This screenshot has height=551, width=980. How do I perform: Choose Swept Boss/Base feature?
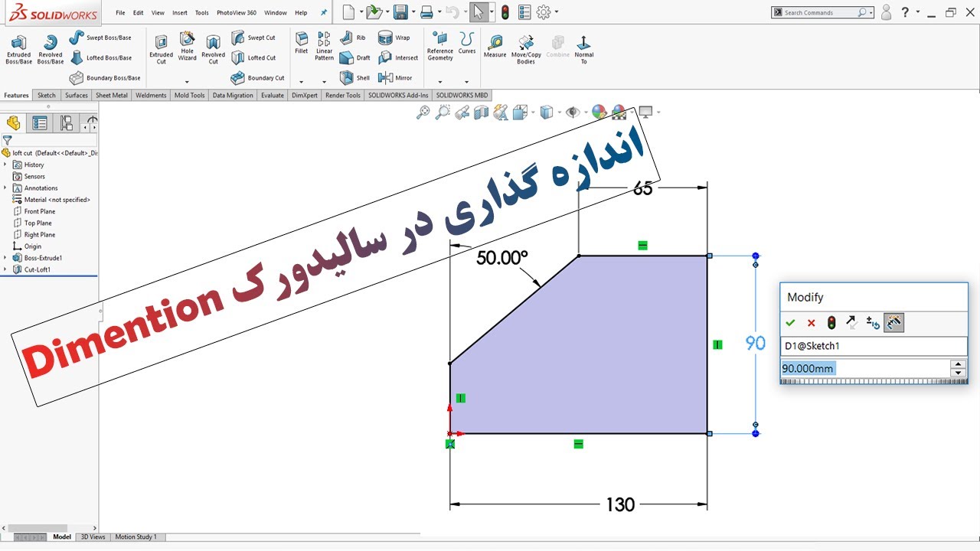[100, 37]
